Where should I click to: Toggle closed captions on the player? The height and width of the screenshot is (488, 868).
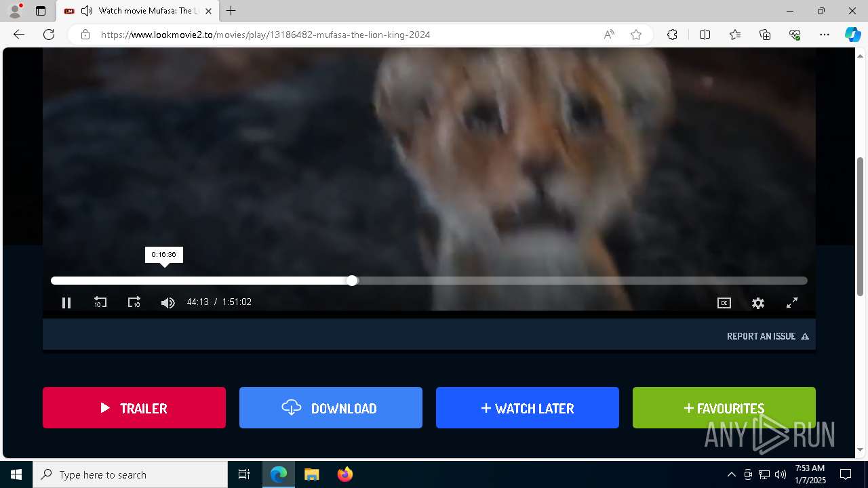724,303
